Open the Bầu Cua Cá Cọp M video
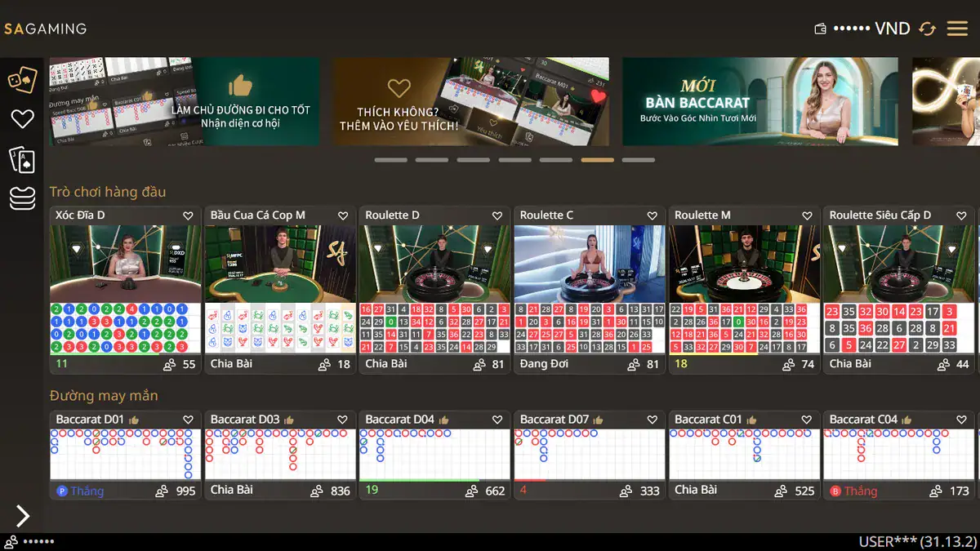 point(280,264)
